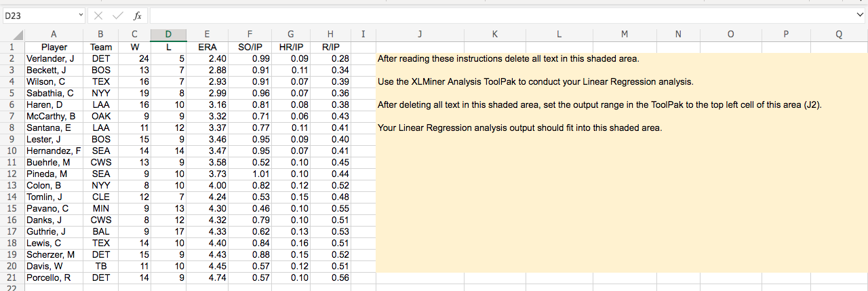Image resolution: width=868 pixels, height=291 pixels.
Task: Click the 'R/IP' header cell
Action: pos(331,47)
